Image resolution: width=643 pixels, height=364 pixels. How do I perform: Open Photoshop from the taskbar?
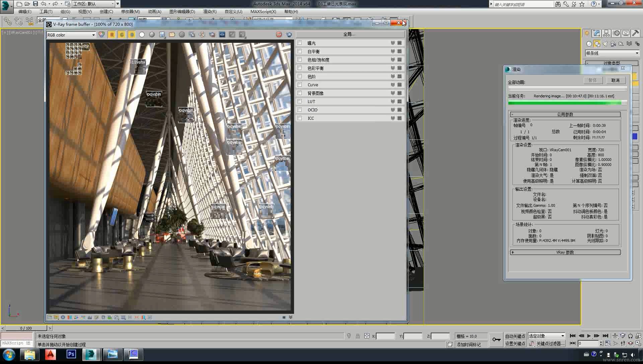[71, 354]
